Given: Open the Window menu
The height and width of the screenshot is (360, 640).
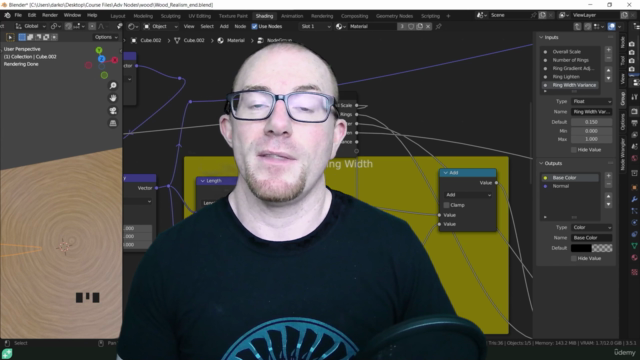Looking at the screenshot, I should (x=72, y=15).
